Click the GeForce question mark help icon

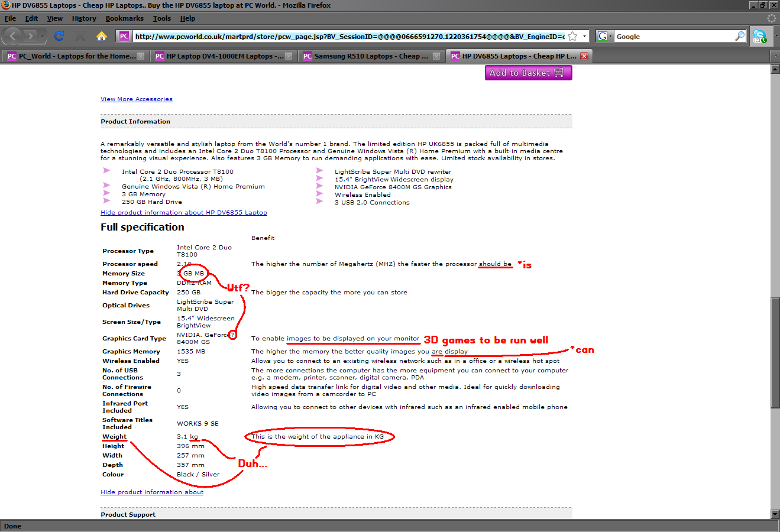pyautogui.click(x=232, y=335)
